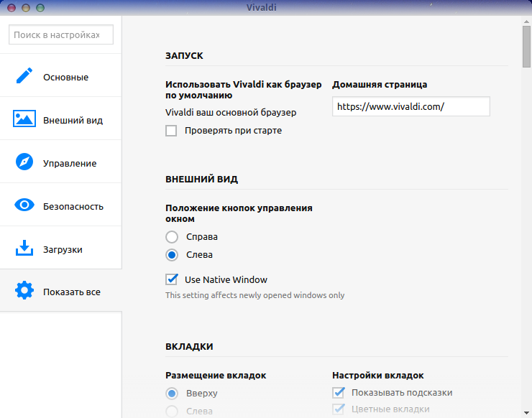Click the vertical scrollbar thumb
532x418 pixels.
(526, 47)
